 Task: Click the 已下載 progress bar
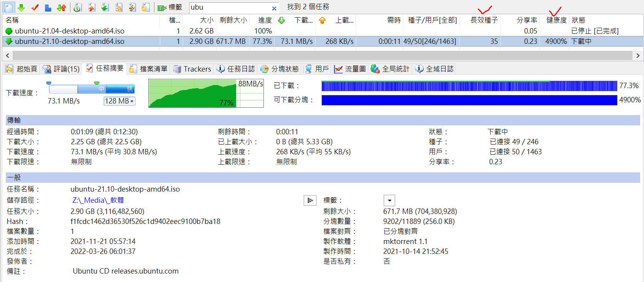[469, 86]
